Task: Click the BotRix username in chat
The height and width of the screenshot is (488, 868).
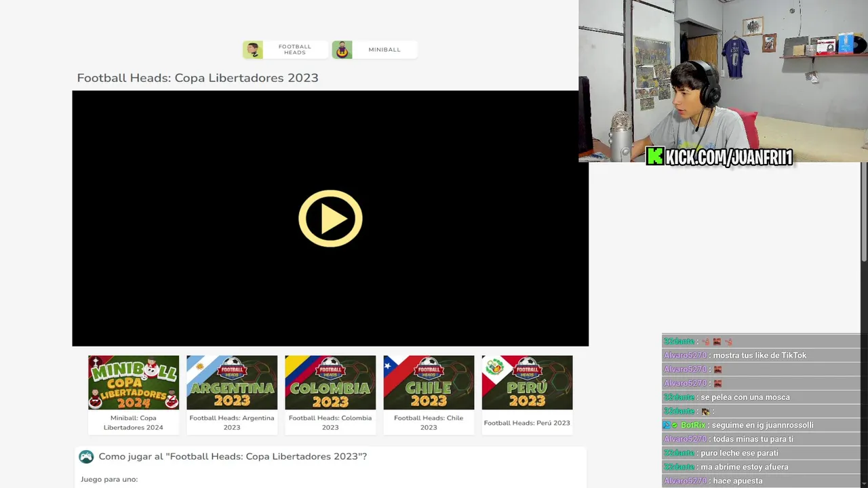Action: 693,425
